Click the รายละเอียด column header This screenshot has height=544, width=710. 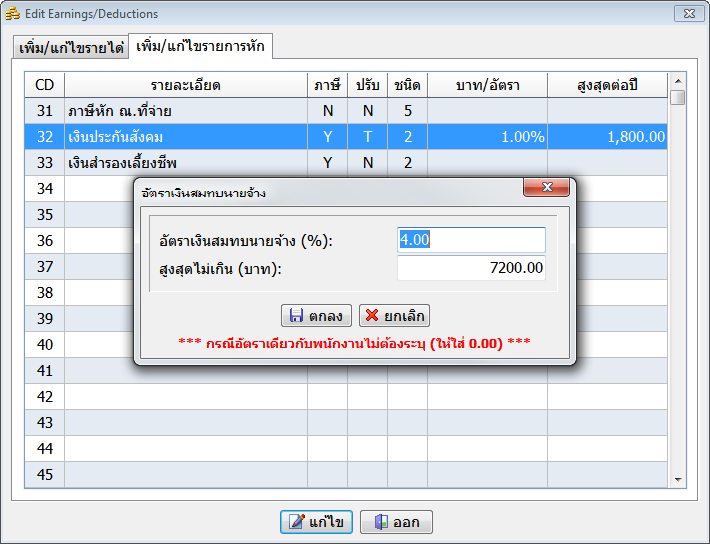click(x=185, y=85)
